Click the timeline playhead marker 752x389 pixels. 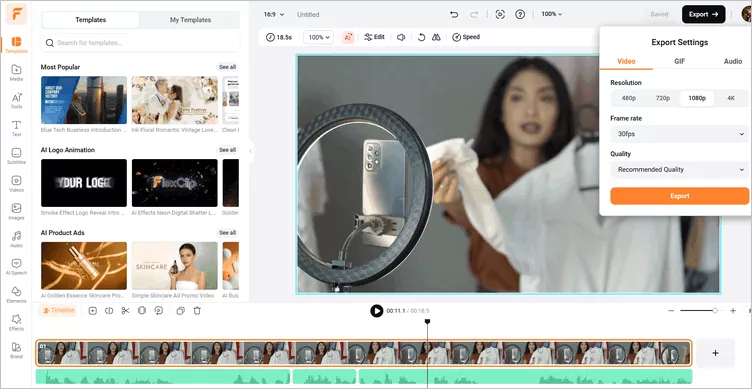pyautogui.click(x=427, y=321)
